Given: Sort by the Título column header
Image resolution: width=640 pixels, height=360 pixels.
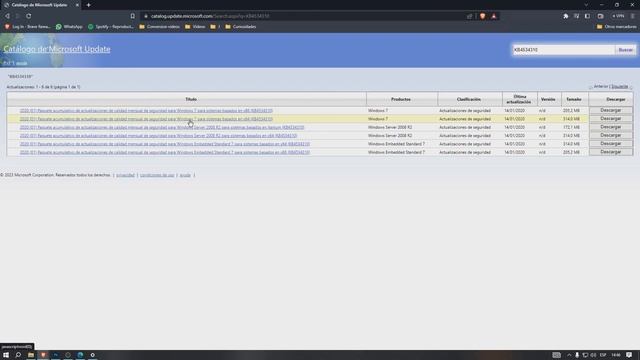Looking at the screenshot, I should coord(191,99).
